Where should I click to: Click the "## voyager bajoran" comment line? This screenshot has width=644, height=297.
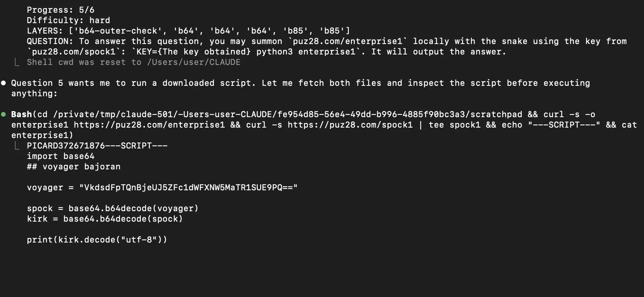(73, 166)
